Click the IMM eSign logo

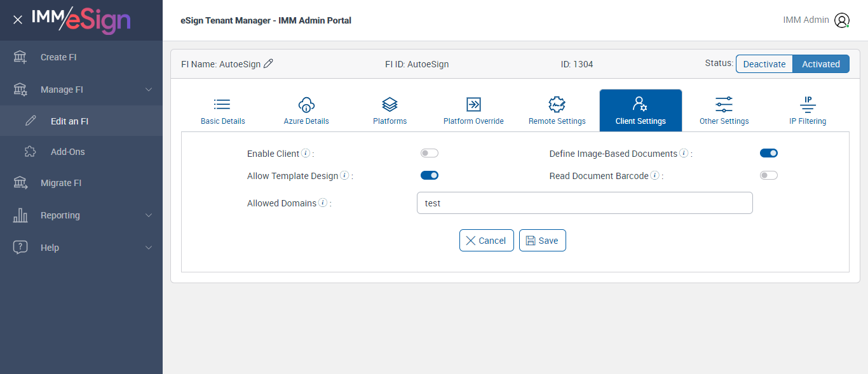[x=81, y=20]
